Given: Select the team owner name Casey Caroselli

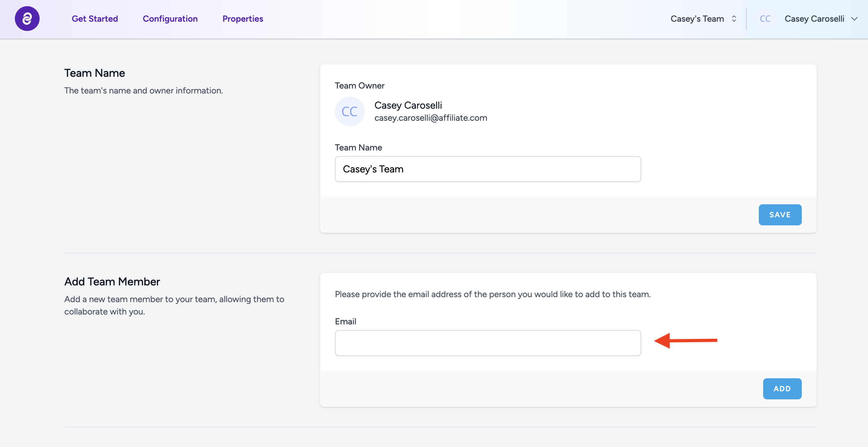Looking at the screenshot, I should click(408, 105).
